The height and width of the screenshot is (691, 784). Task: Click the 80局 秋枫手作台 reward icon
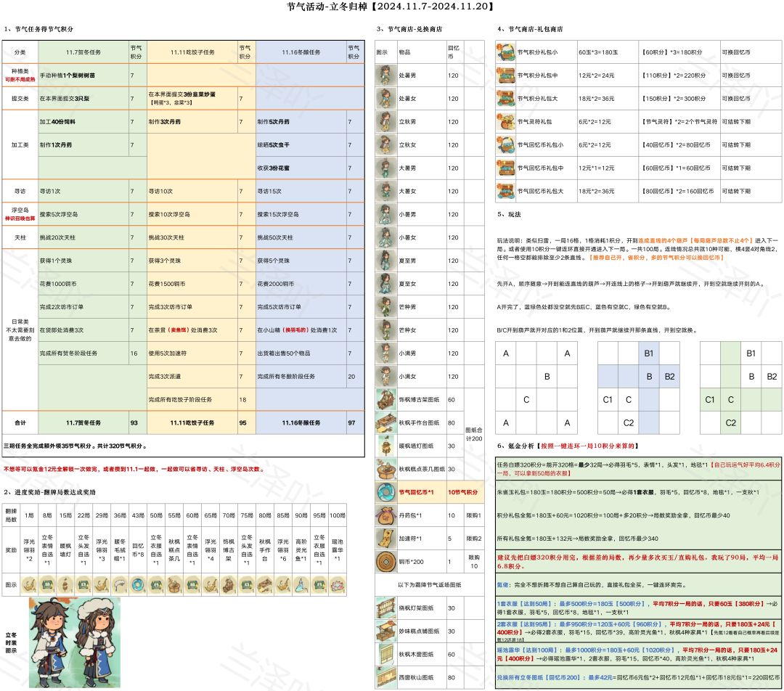point(265,584)
